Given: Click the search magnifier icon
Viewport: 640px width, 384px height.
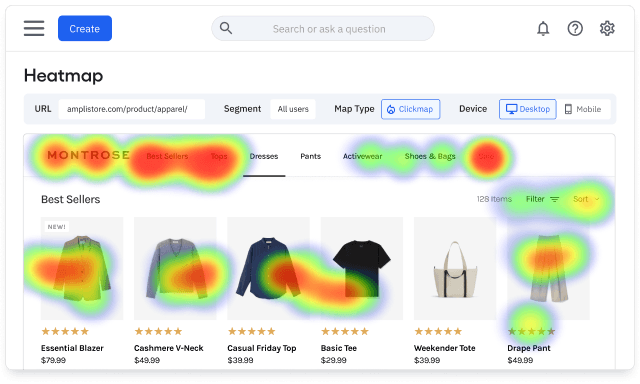Looking at the screenshot, I should coord(226,28).
